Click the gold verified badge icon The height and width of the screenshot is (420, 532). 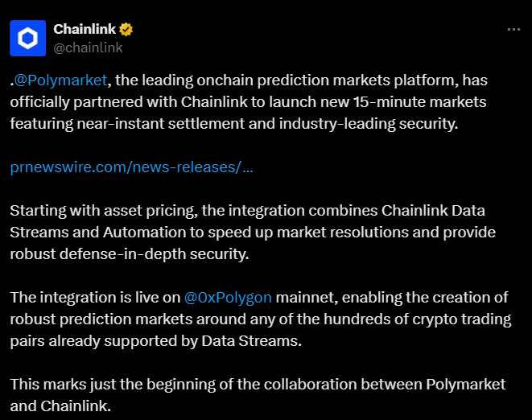click(126, 30)
